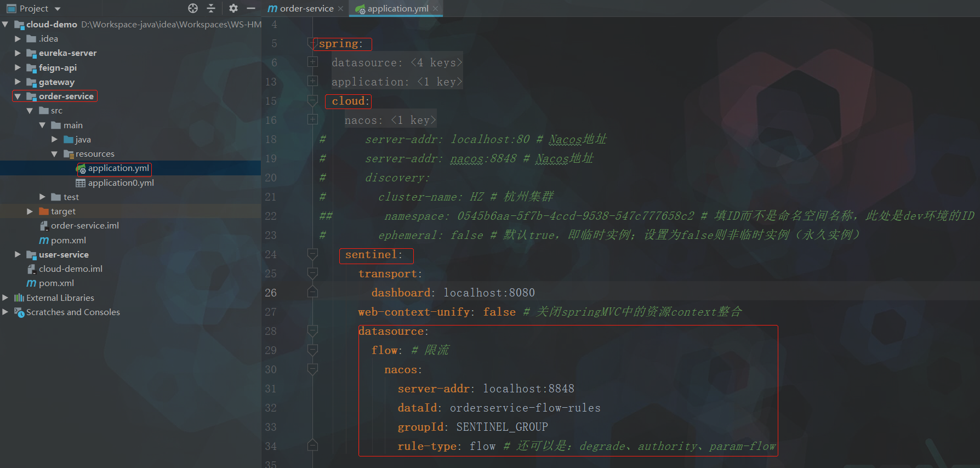The width and height of the screenshot is (980, 468).
Task: Click the resources folder icon
Action: [69, 154]
